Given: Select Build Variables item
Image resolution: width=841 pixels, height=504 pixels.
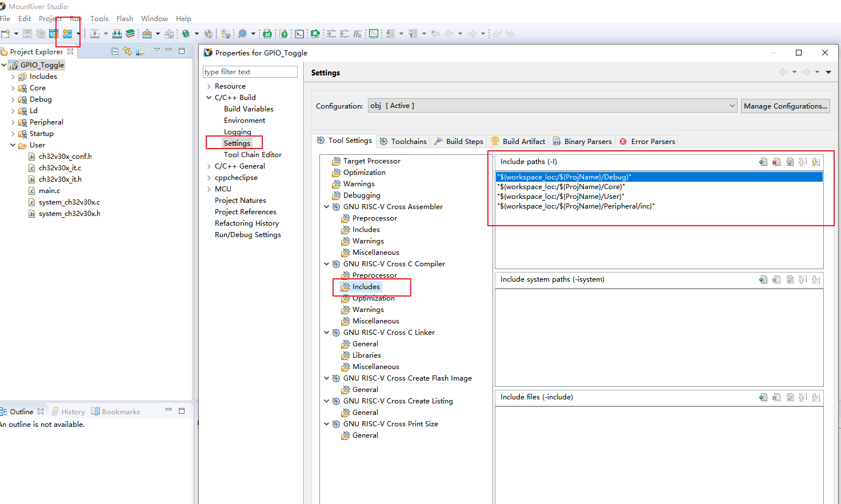Looking at the screenshot, I should [249, 109].
